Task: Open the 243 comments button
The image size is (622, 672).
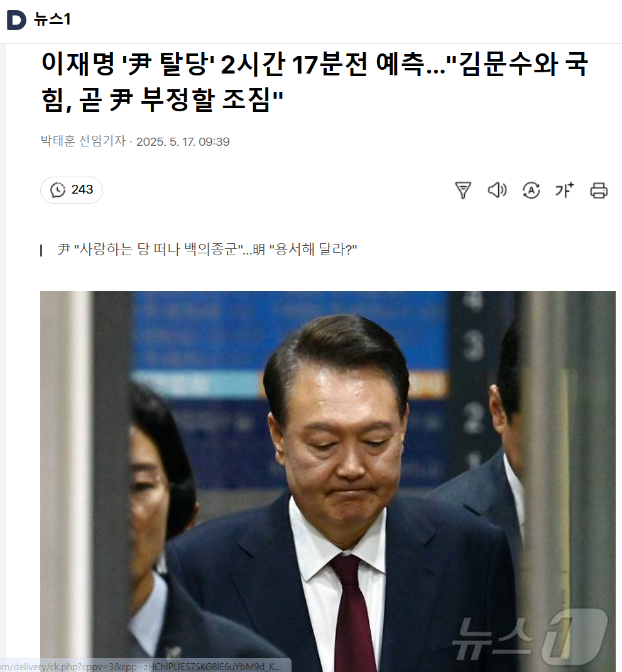Action: point(72,190)
